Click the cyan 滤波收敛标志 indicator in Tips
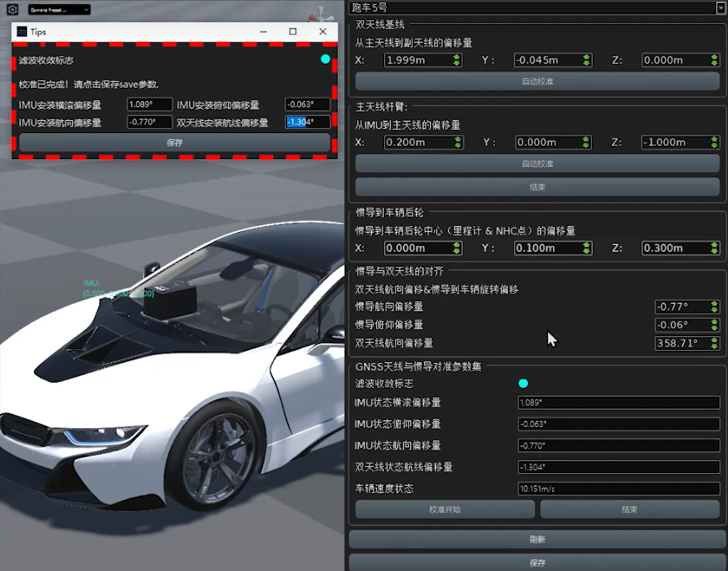The image size is (728, 571). click(x=325, y=60)
